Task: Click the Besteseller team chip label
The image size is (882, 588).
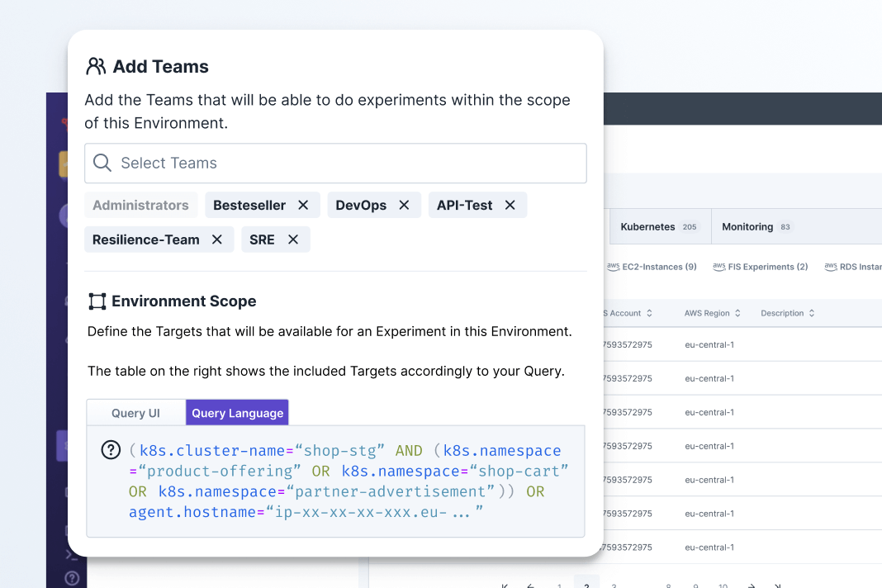Action: (x=249, y=206)
